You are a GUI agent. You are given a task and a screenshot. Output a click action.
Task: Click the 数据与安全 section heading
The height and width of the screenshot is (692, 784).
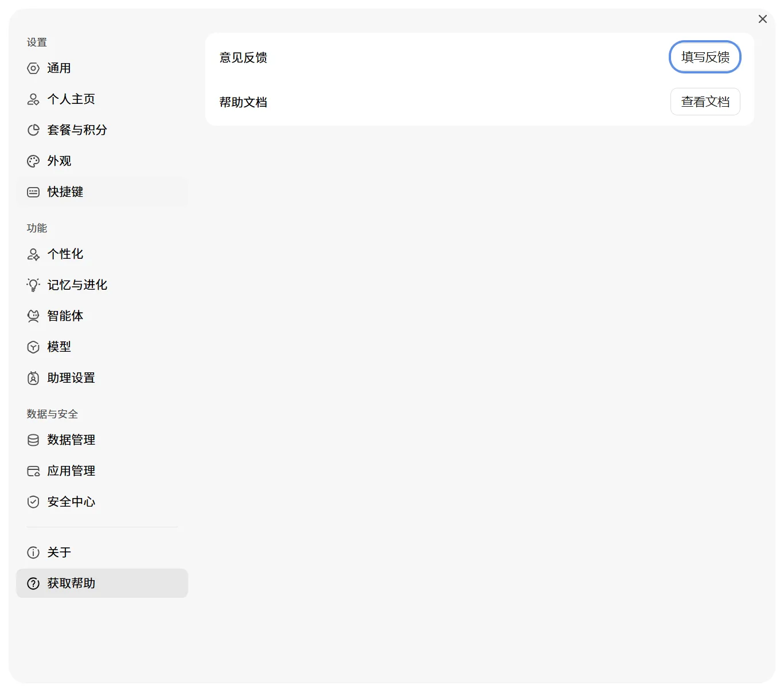(52, 414)
